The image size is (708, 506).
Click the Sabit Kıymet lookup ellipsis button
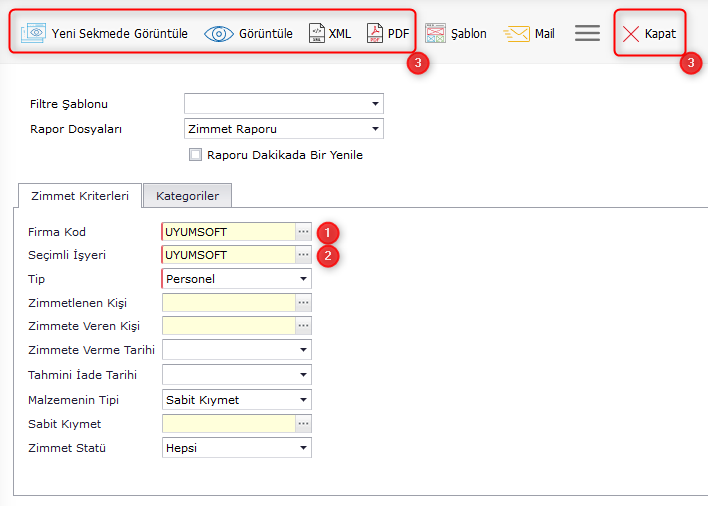tap(303, 424)
